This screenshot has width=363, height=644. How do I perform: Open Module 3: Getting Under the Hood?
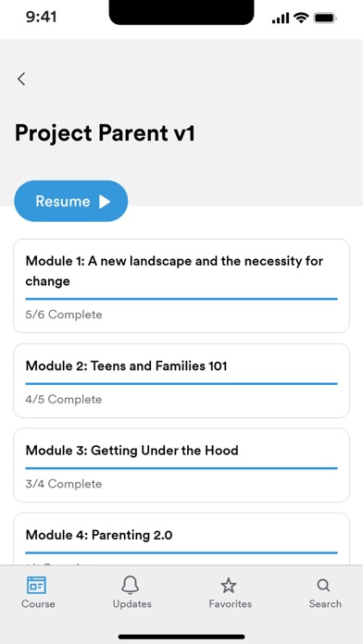pyautogui.click(x=181, y=465)
